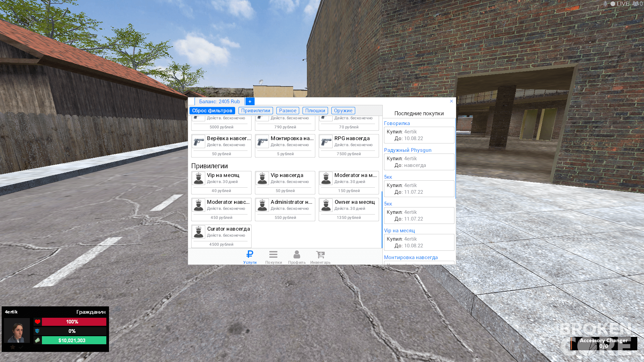The height and width of the screenshot is (362, 644).
Task: Open the Профиль person icon tab
Action: click(x=297, y=257)
